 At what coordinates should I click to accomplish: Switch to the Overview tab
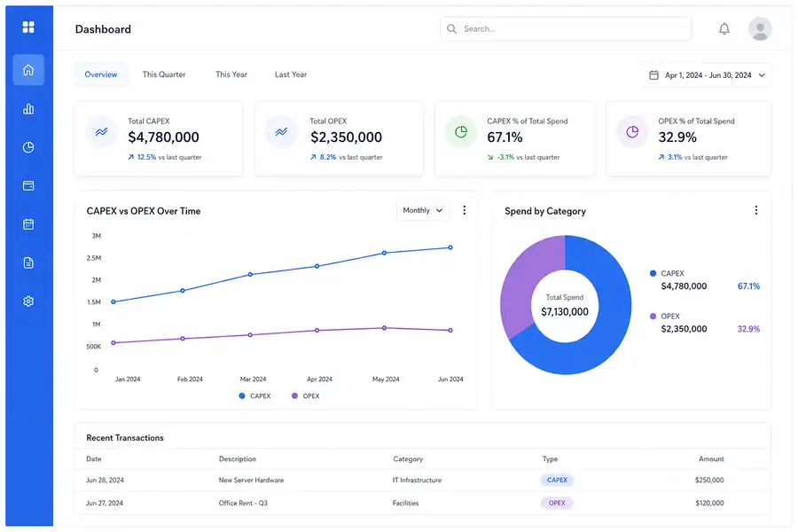(101, 74)
